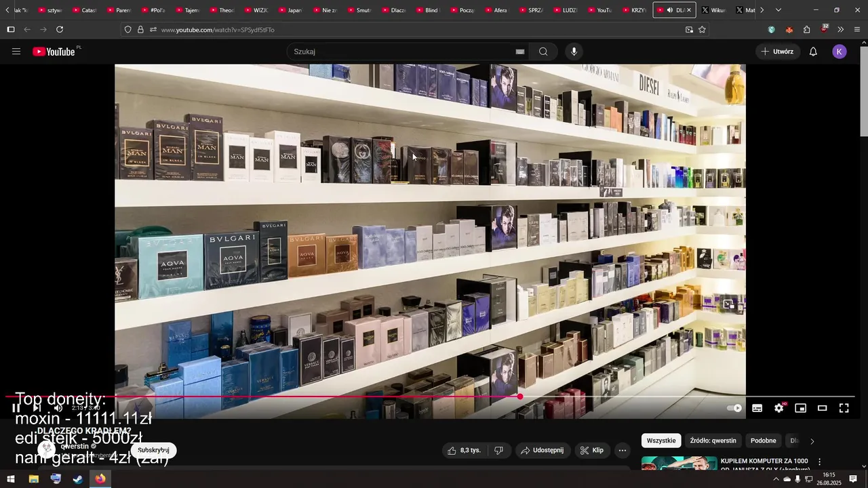Click the address bar URL
This screenshot has height=488, width=868.
pos(218,30)
